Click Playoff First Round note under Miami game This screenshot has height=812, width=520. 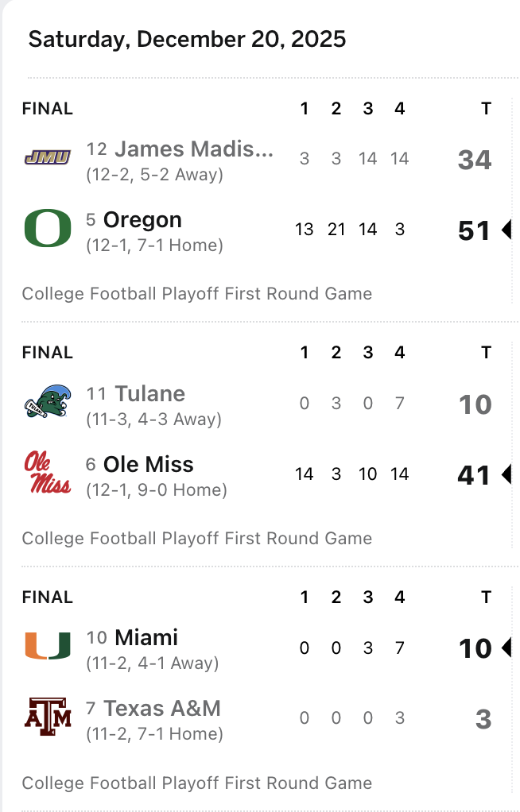click(197, 783)
